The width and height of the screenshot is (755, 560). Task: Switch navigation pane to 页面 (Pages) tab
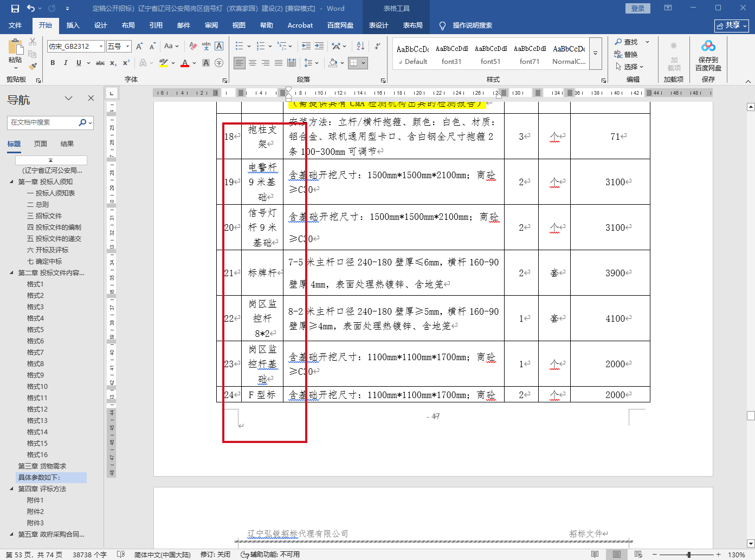41,144
